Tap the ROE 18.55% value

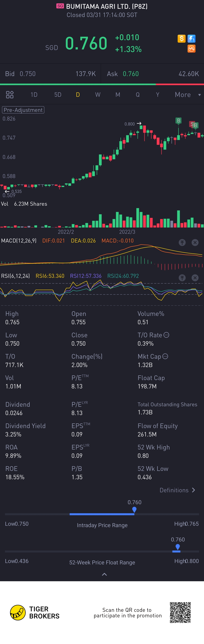(15, 477)
